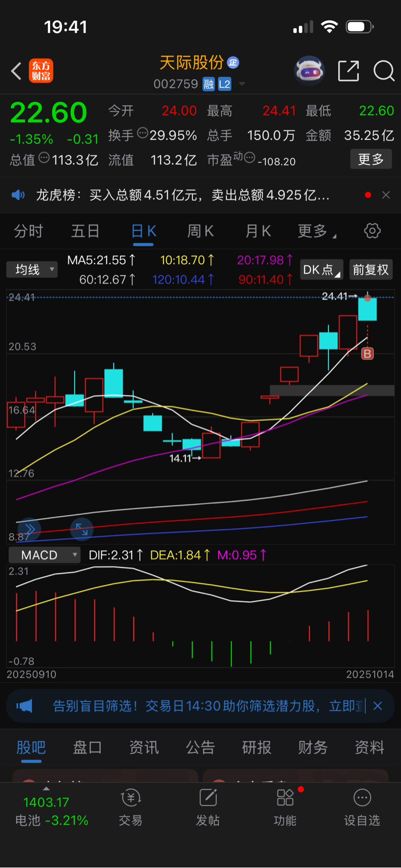Switch to the 周K chart tab
Image resolution: width=401 pixels, height=868 pixels.
(200, 231)
